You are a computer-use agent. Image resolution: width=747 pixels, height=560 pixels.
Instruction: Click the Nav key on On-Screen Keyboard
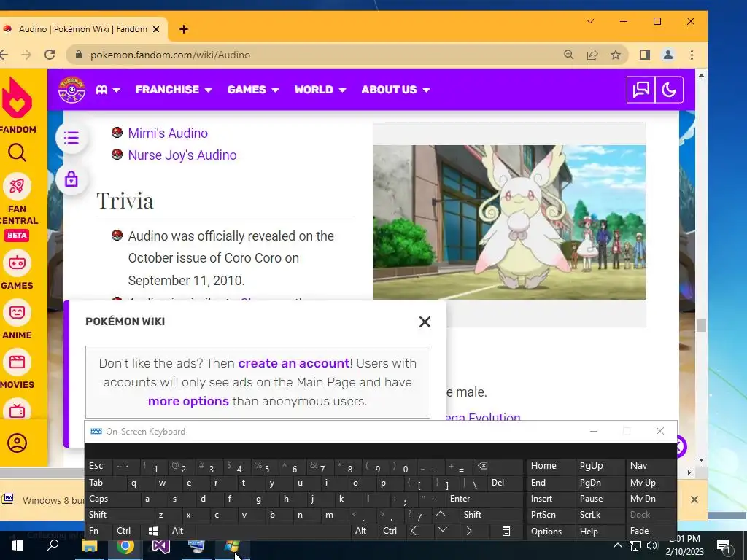651,466
